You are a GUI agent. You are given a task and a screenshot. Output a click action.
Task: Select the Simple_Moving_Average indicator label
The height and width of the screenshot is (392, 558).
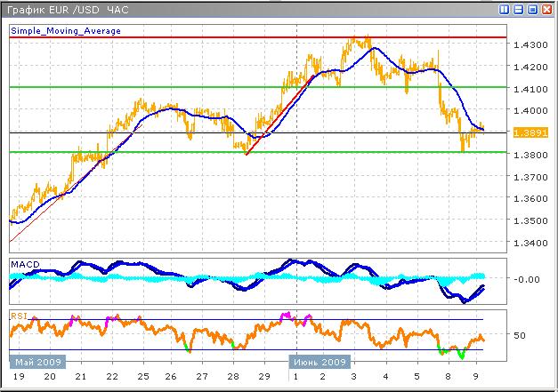(x=65, y=30)
